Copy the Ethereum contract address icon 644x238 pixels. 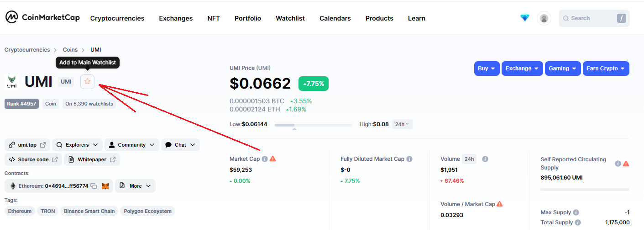[x=94, y=186]
